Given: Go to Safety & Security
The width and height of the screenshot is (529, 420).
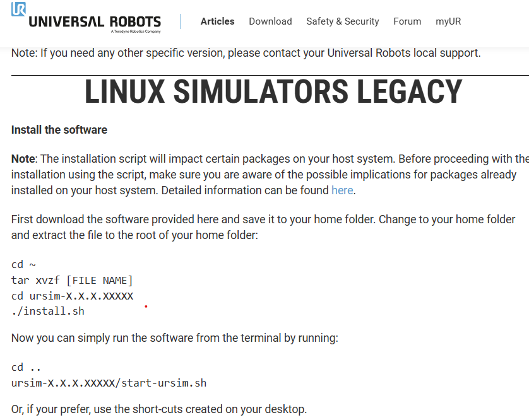Looking at the screenshot, I should click(342, 21).
